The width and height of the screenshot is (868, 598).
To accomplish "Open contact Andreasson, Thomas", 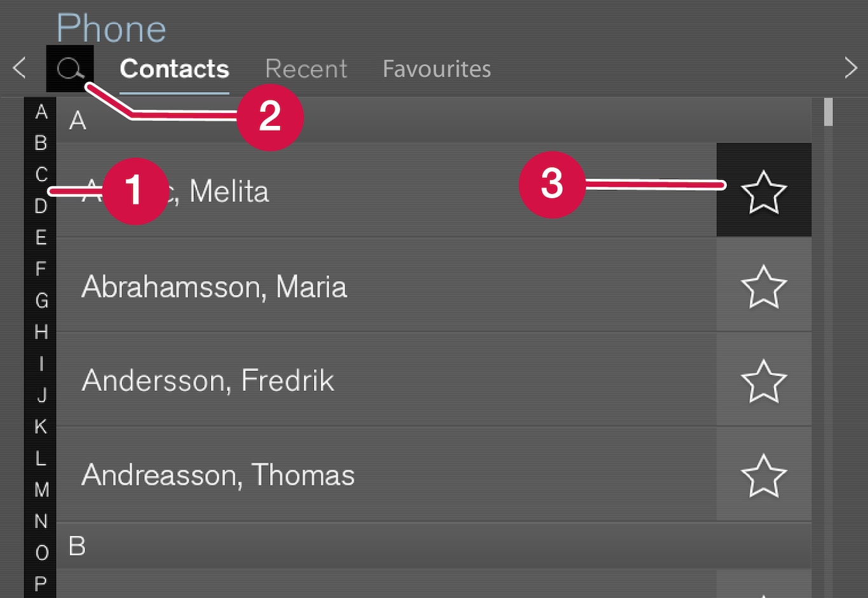I will (218, 475).
